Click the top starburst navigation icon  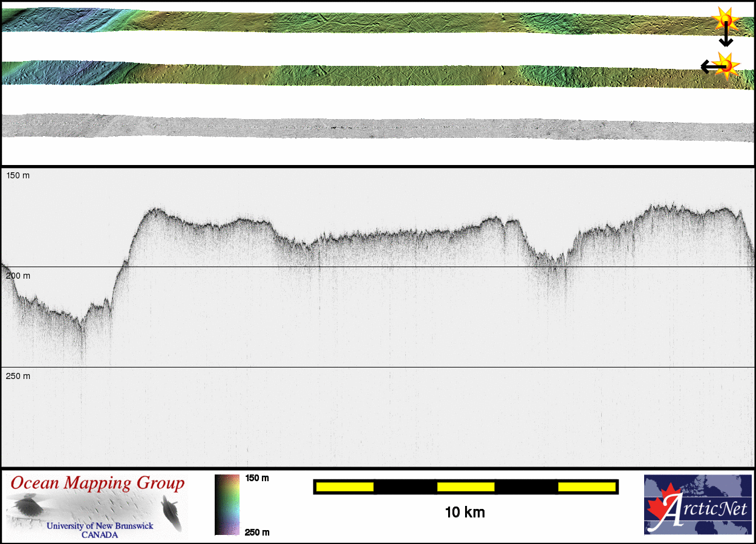(725, 19)
